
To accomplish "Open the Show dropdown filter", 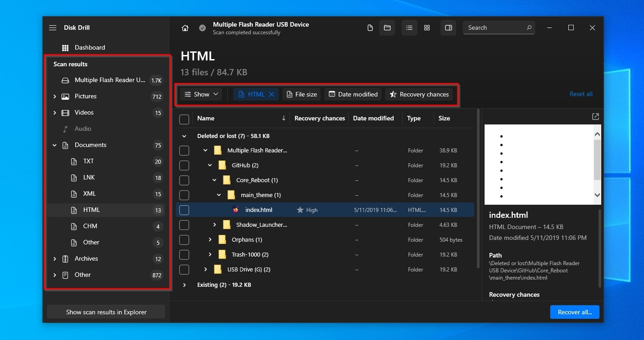I will (201, 94).
